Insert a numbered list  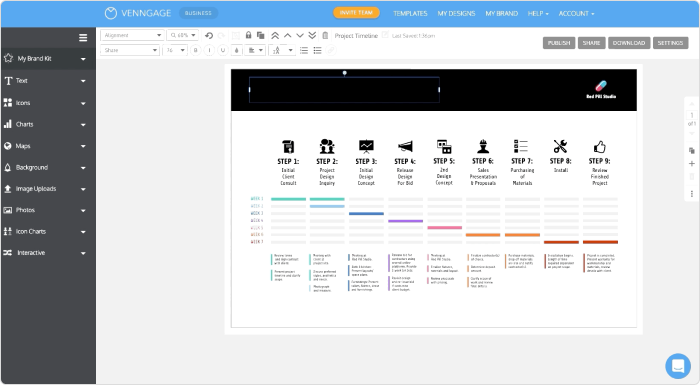coord(304,50)
